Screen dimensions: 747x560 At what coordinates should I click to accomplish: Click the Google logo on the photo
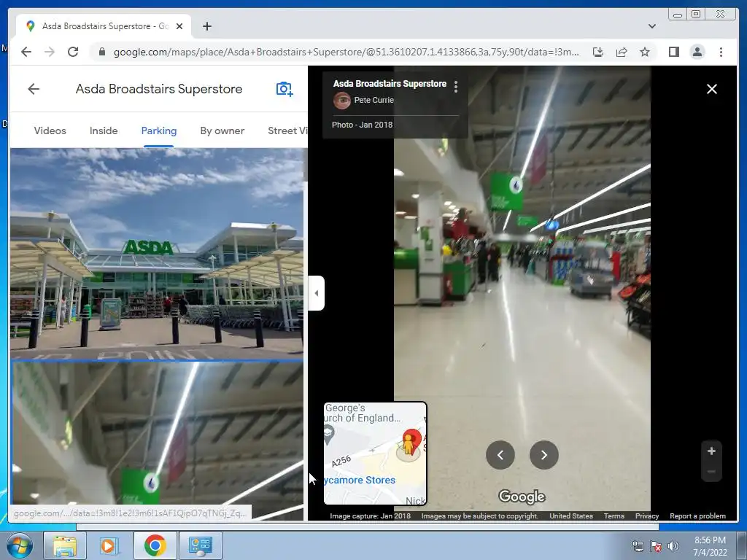coord(522,497)
